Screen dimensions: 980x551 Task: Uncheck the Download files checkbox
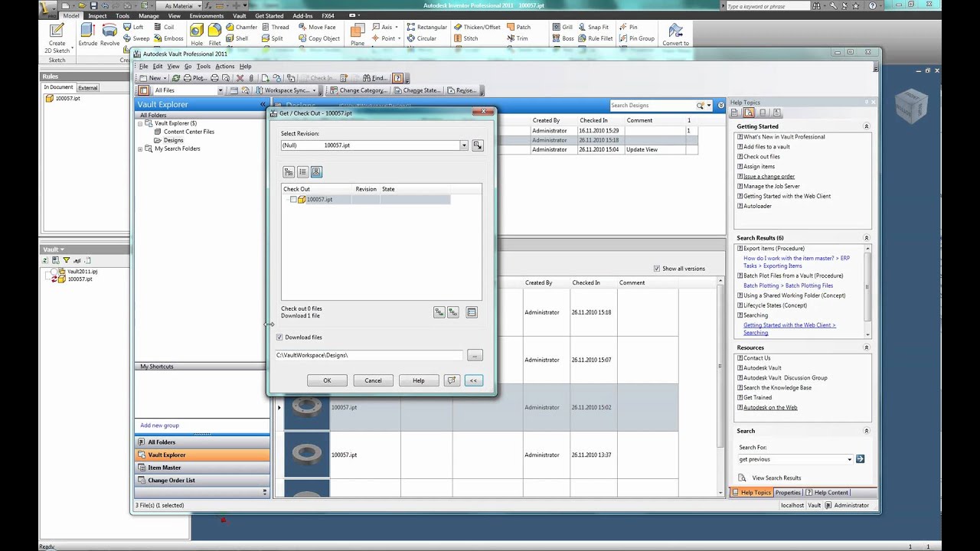279,337
